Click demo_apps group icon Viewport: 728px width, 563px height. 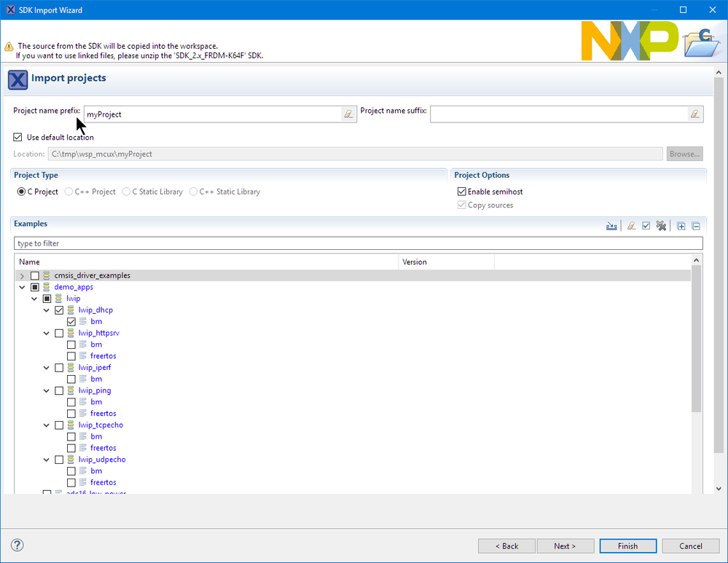tap(47, 287)
